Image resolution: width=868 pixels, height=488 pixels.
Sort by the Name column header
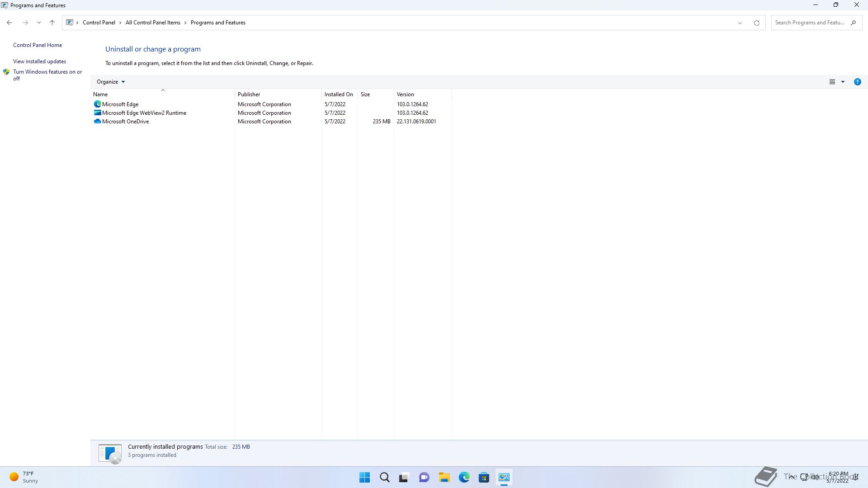[x=163, y=94]
